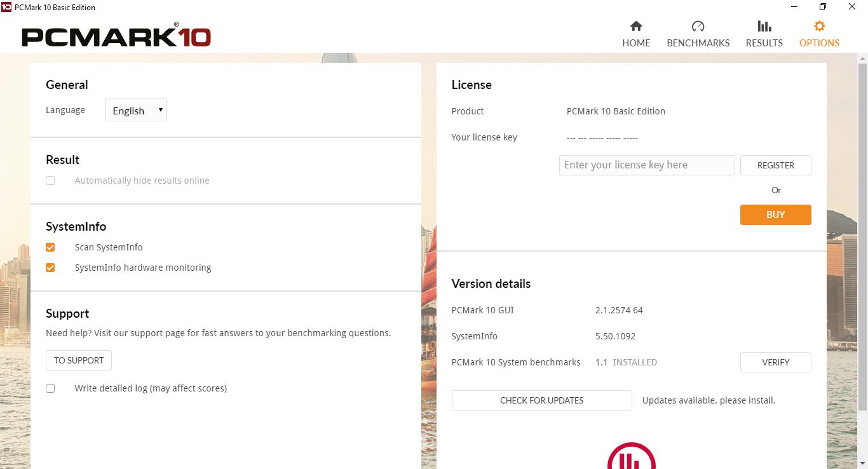Screen dimensions: 868x469
Task: Click the 'Version details' heading
Action: [491, 283]
